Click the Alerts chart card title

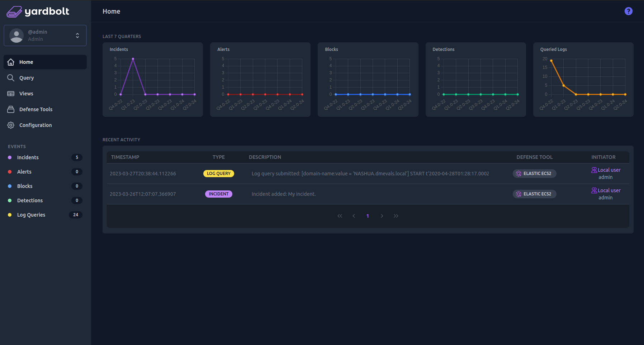pyautogui.click(x=223, y=49)
